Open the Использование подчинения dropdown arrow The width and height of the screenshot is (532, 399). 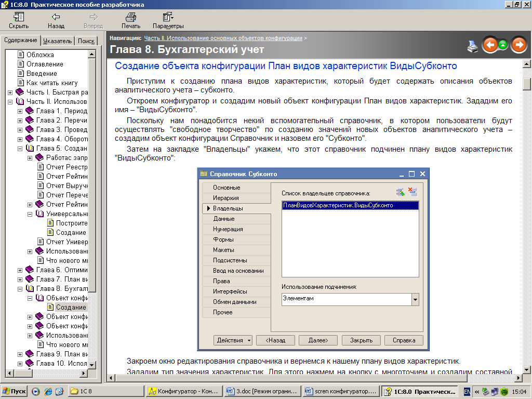click(415, 299)
